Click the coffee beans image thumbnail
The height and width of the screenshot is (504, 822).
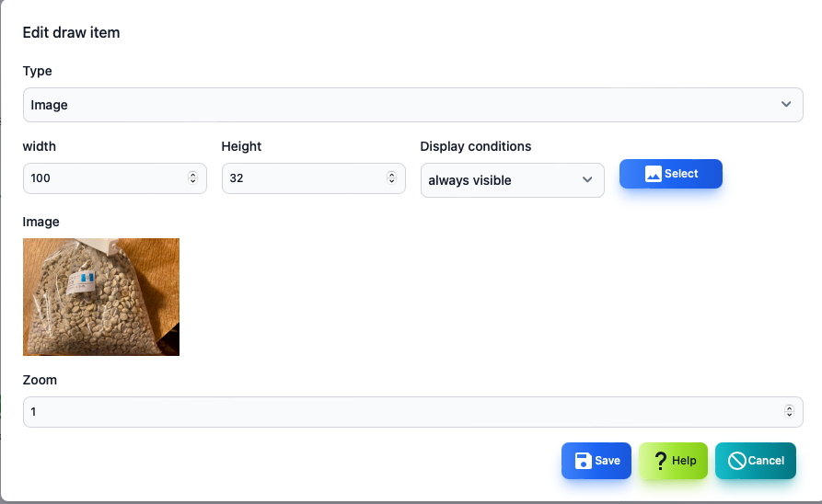pos(101,297)
